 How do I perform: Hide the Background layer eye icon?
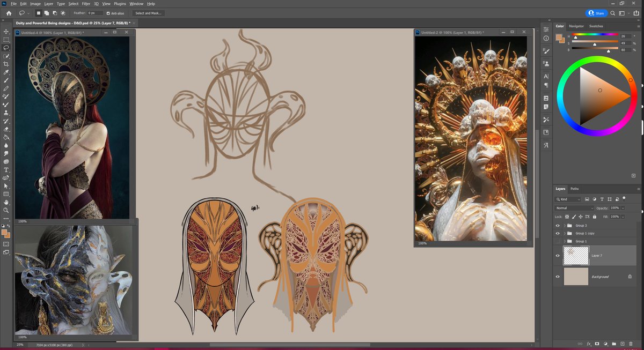[x=558, y=277]
